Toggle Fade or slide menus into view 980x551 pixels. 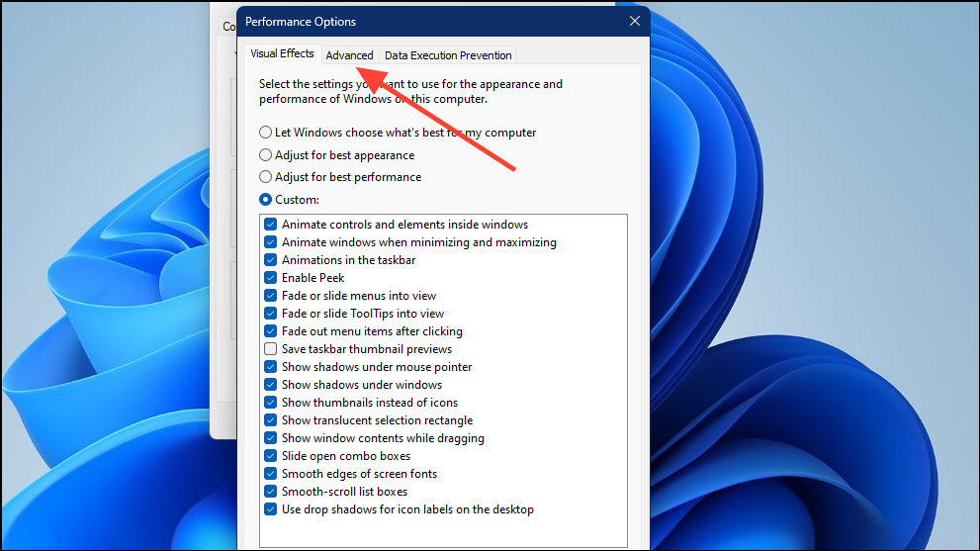(271, 296)
